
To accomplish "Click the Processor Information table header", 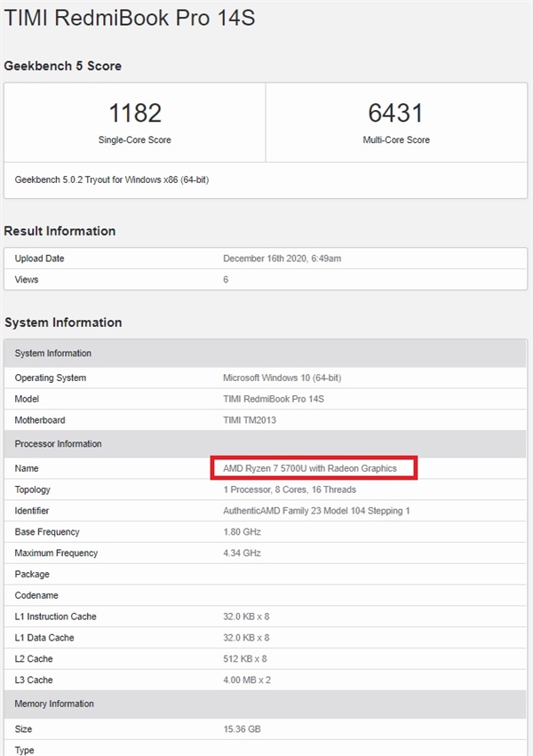I will 59,443.
